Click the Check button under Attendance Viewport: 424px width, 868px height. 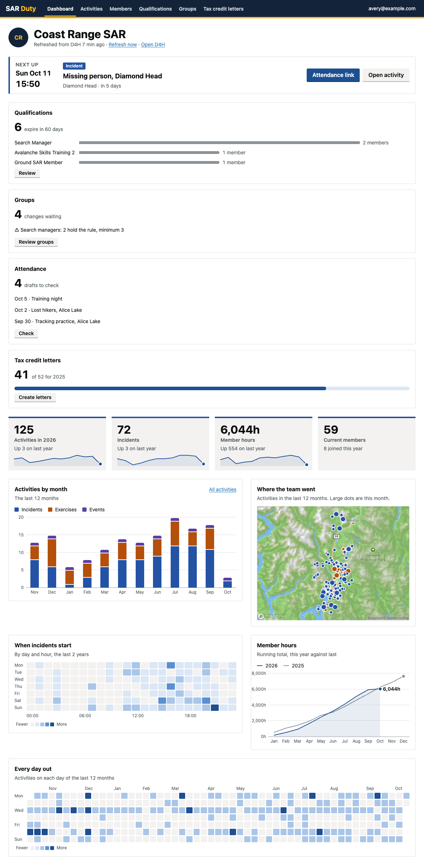pos(26,333)
